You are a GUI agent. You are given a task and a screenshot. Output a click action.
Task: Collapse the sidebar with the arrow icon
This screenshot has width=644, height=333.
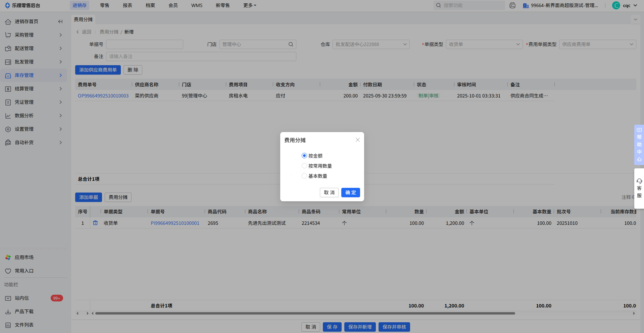pyautogui.click(x=60, y=22)
